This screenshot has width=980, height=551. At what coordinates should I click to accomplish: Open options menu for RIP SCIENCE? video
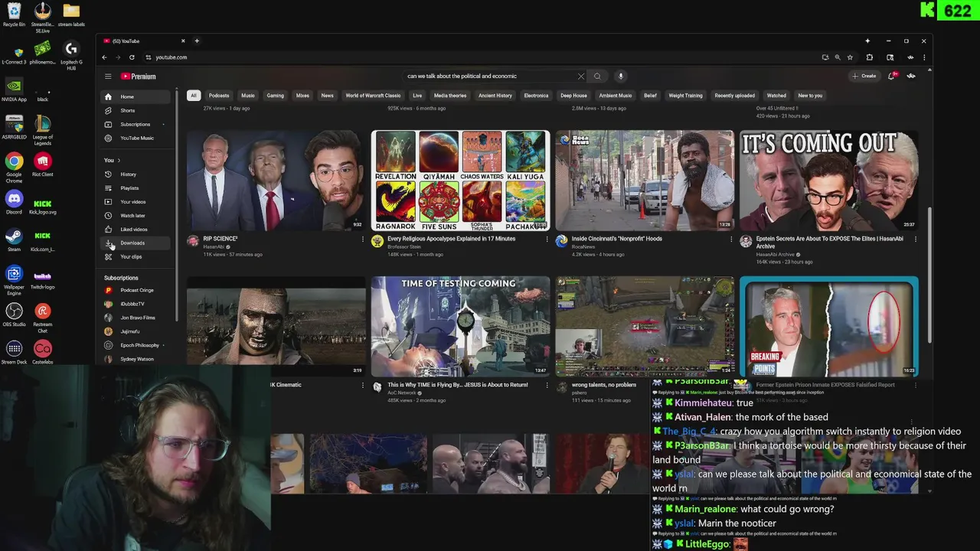tap(363, 240)
